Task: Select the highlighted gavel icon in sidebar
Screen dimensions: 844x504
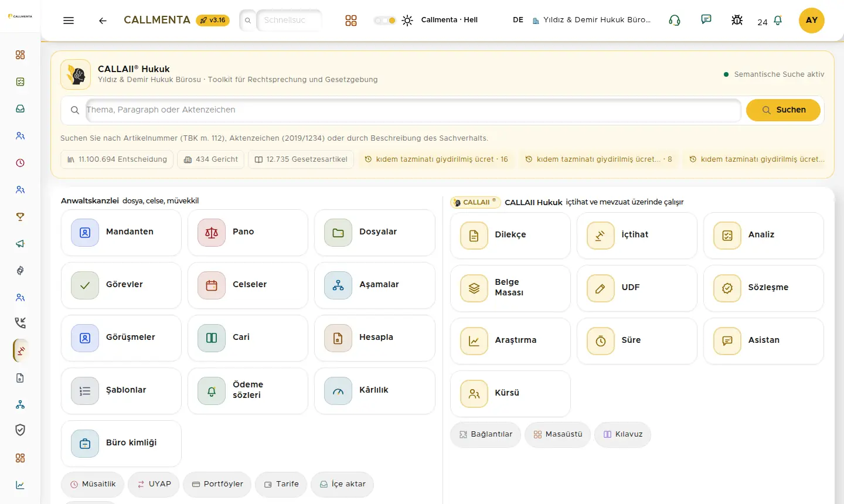Action: [21, 351]
